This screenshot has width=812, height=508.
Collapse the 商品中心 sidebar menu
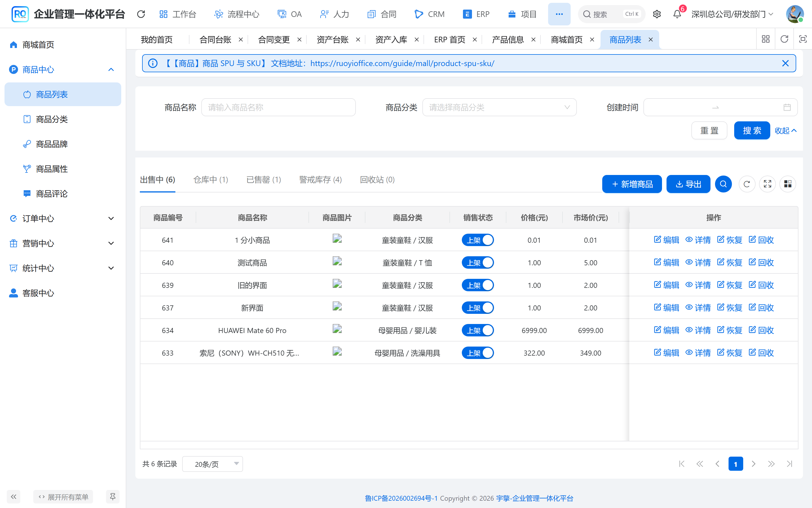[63, 69]
